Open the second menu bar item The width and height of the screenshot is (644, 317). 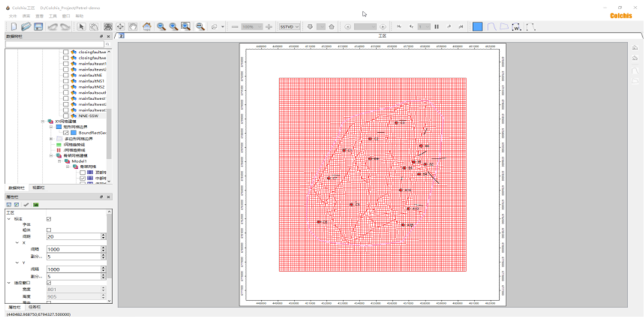tap(26, 15)
